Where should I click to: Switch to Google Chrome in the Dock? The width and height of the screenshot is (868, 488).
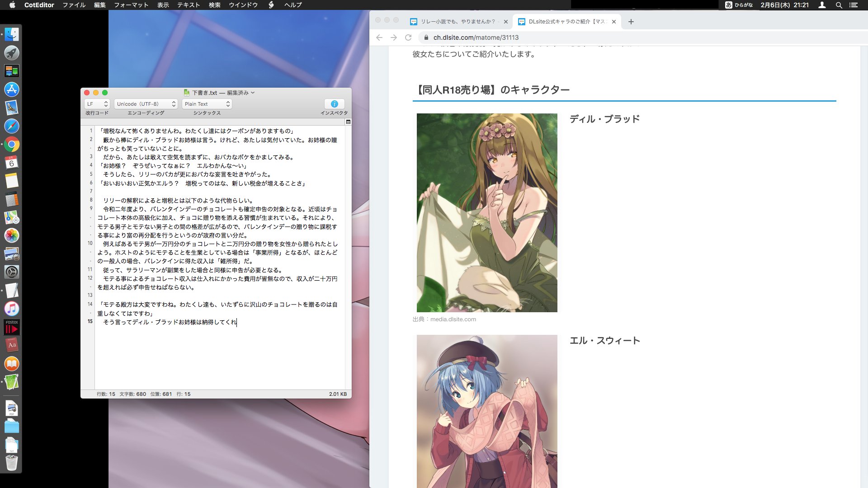pos(12,145)
